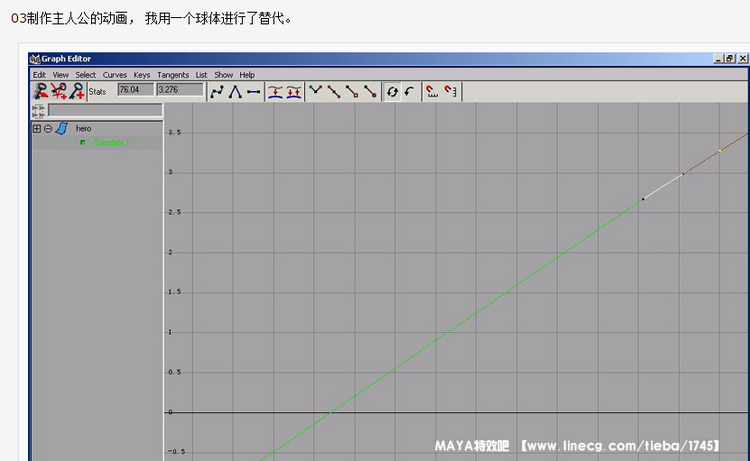Click the Lock Tangent Weight icon
Image resolution: width=750 pixels, height=461 pixels.
[370, 91]
